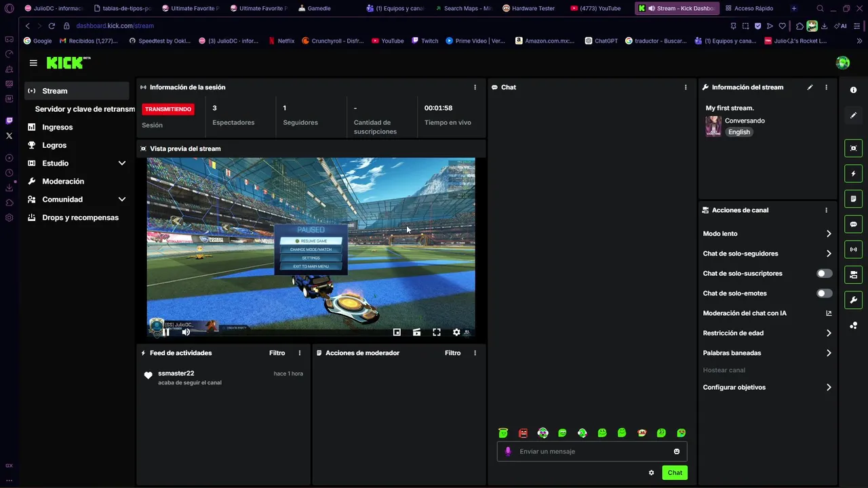Open Información del stream options menu

826,87
